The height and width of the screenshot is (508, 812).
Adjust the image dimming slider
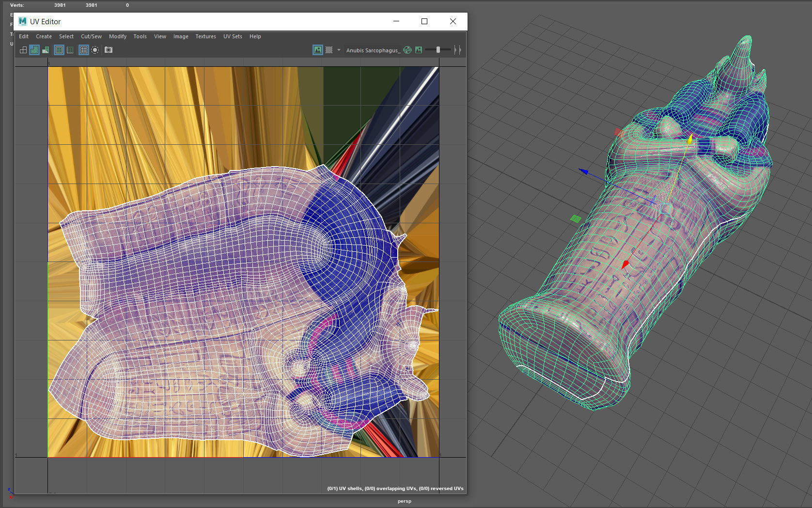click(438, 50)
